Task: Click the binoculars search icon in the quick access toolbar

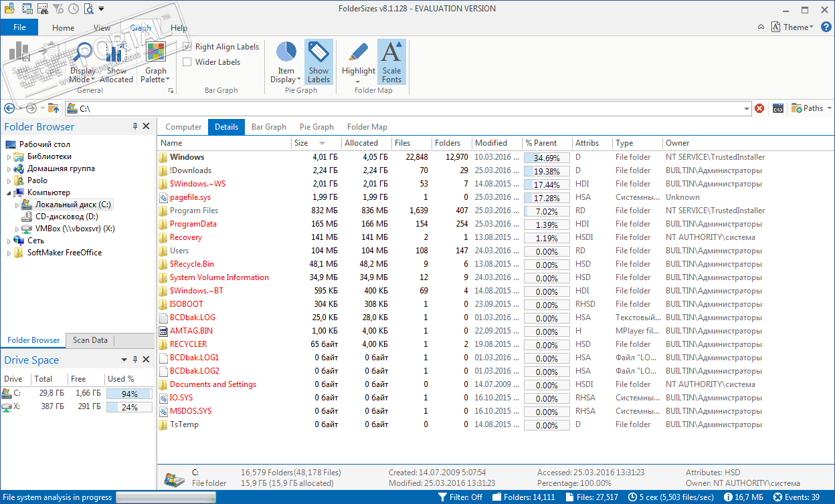Action: (x=43, y=9)
